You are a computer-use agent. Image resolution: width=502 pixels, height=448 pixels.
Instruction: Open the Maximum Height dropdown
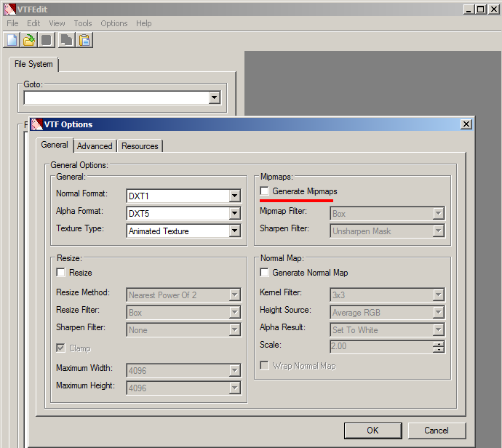[x=235, y=388]
